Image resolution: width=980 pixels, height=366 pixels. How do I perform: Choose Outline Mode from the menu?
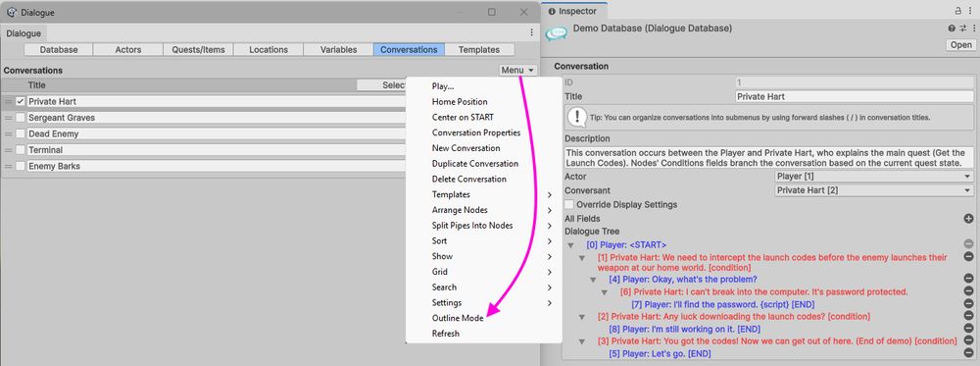(x=484, y=318)
